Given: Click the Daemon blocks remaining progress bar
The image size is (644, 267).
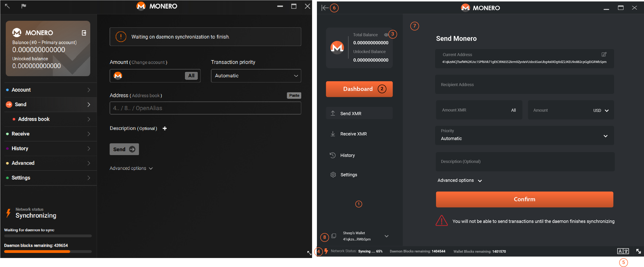Looking at the screenshot, I should coord(48,252).
